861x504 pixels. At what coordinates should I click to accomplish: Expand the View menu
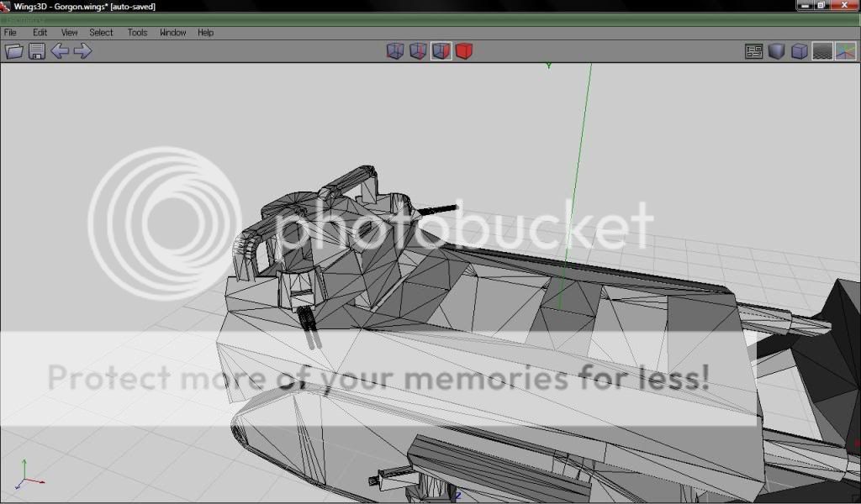pyautogui.click(x=69, y=33)
